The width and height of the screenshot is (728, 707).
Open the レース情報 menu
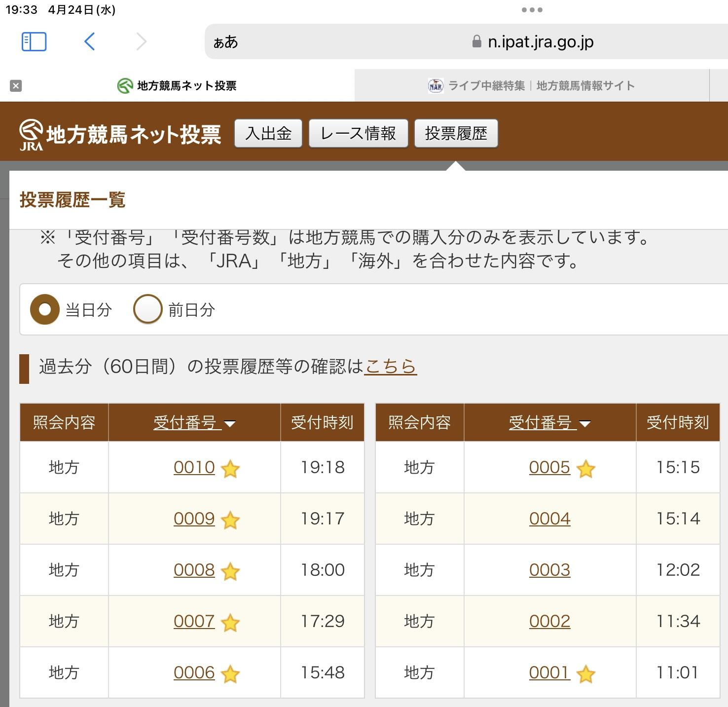(x=358, y=133)
